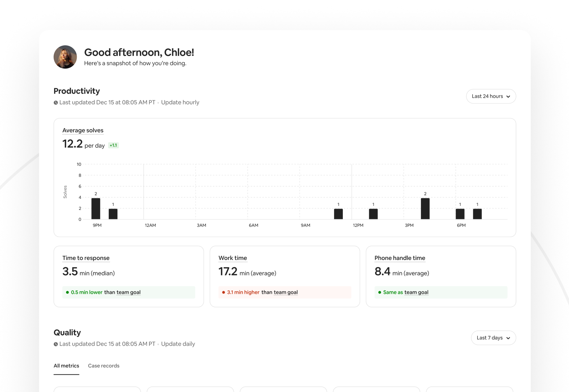Click the 17.2 min (average) value
Image resolution: width=569 pixels, height=392 pixels.
247,272
